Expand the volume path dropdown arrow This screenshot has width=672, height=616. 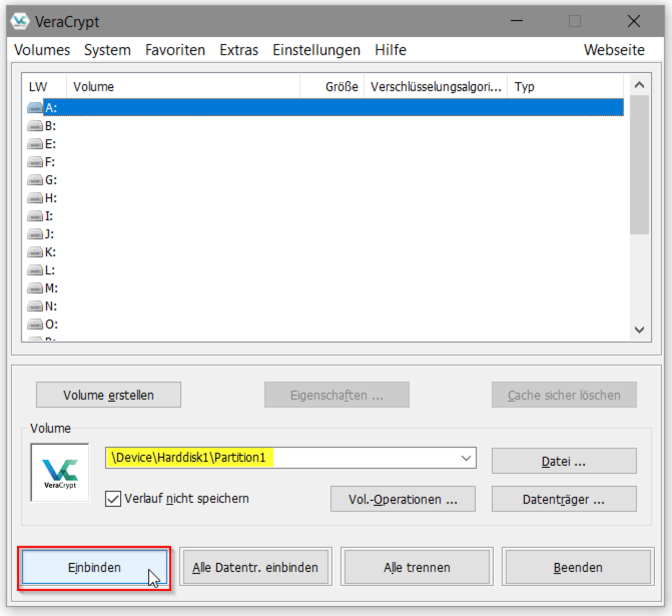pos(466,458)
